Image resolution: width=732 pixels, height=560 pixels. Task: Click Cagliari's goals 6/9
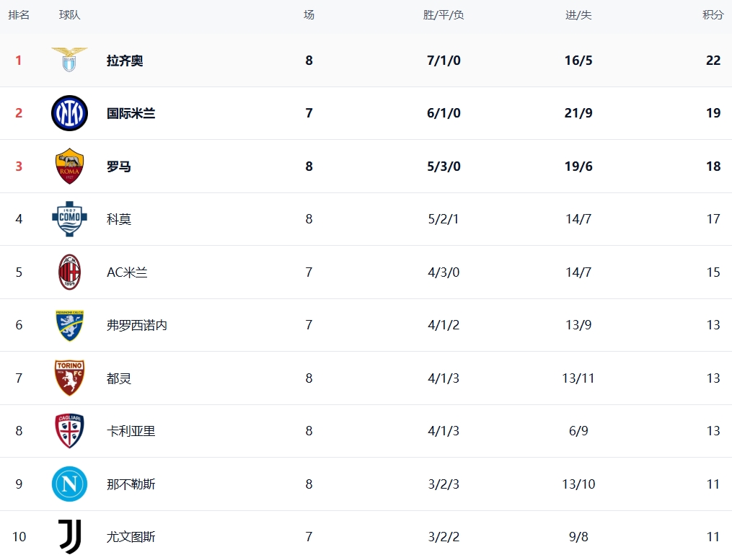578,431
